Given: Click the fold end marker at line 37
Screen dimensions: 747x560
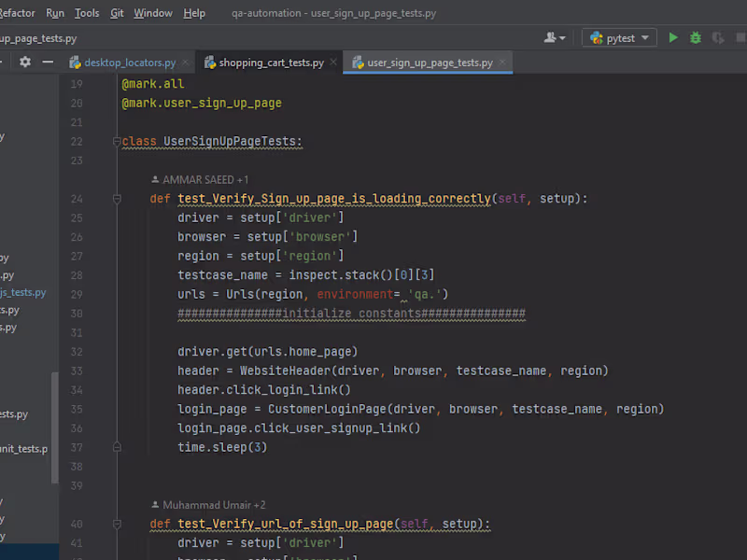Looking at the screenshot, I should click(x=118, y=447).
